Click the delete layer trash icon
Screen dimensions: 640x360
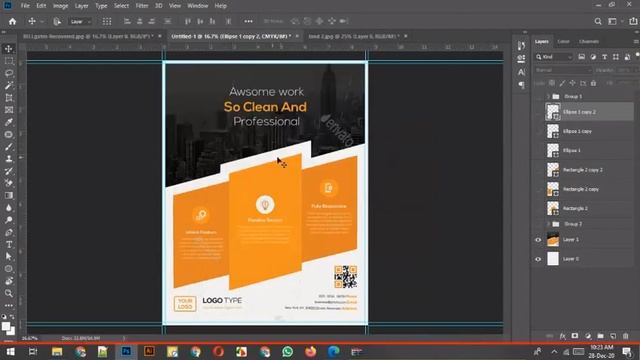tap(625, 336)
